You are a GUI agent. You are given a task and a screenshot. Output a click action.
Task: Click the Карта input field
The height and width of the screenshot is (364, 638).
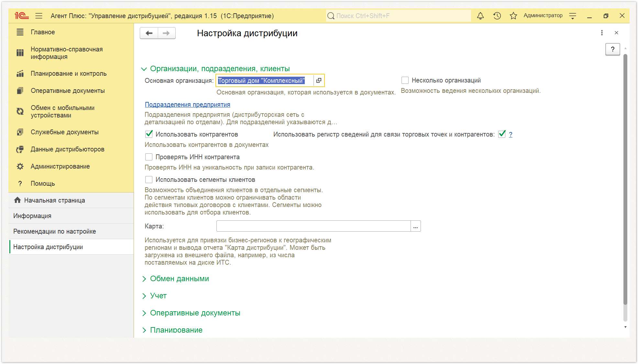(x=313, y=226)
